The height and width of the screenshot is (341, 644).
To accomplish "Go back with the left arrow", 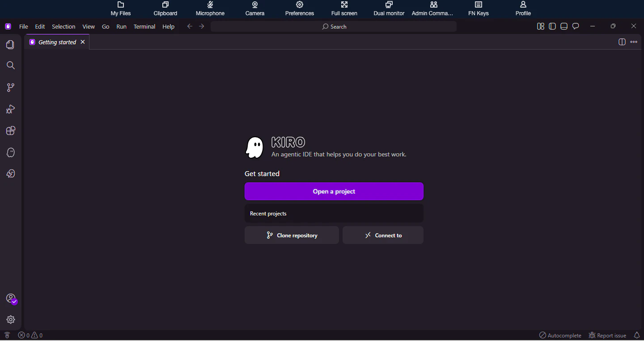I will point(190,26).
